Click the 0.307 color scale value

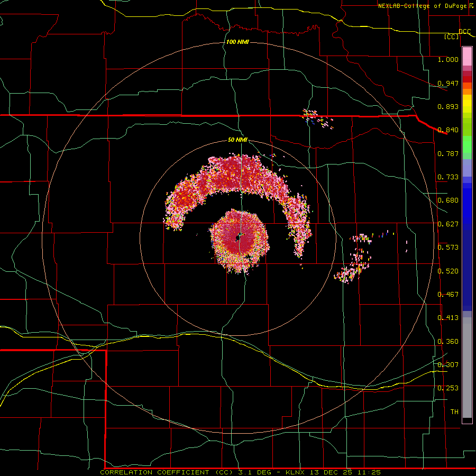(x=448, y=365)
